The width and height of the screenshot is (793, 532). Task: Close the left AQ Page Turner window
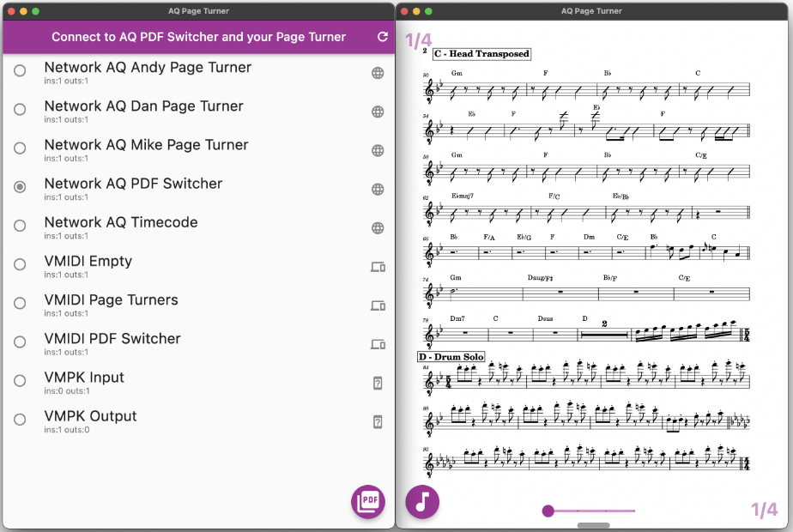click(11, 11)
